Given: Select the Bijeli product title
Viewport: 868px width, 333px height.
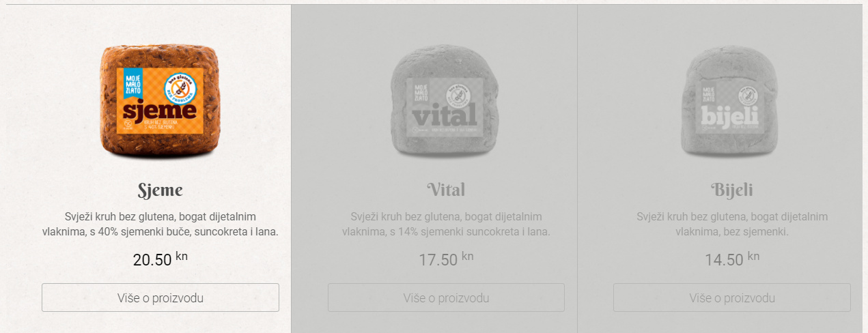Looking at the screenshot, I should [x=732, y=189].
